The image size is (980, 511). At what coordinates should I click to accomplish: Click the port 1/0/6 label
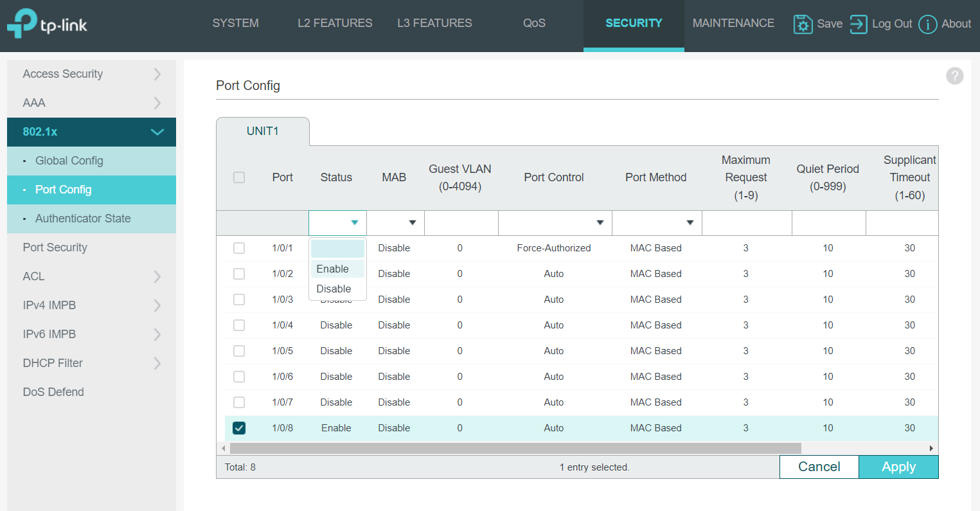coord(283,377)
